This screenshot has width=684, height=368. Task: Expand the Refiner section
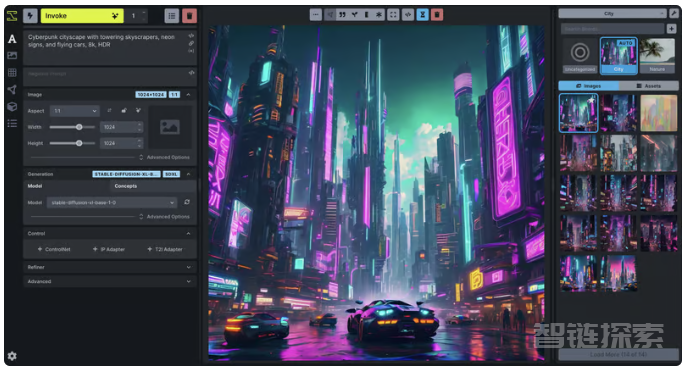point(109,267)
